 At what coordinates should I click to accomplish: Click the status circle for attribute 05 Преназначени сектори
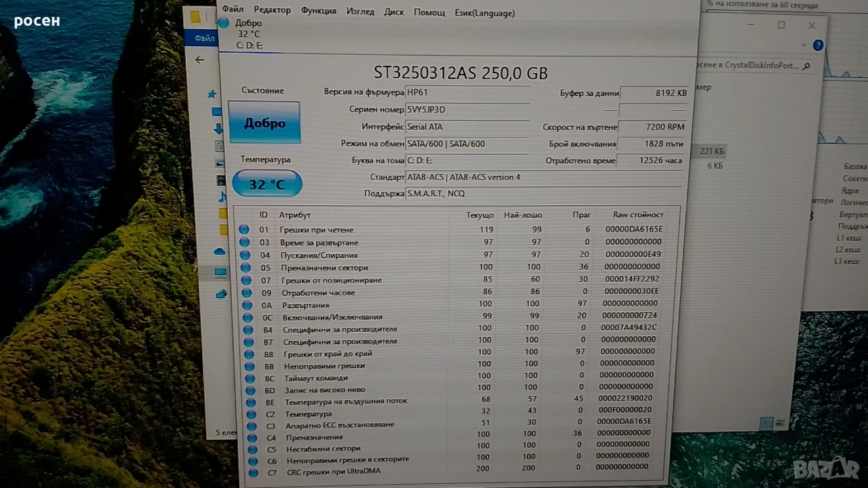[x=245, y=268]
